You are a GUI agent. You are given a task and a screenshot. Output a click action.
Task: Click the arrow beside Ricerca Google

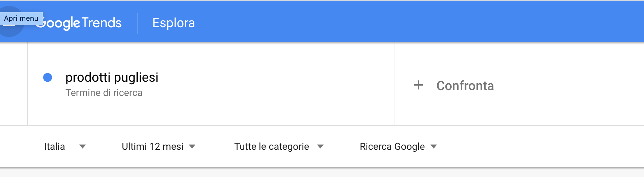pyautogui.click(x=434, y=147)
